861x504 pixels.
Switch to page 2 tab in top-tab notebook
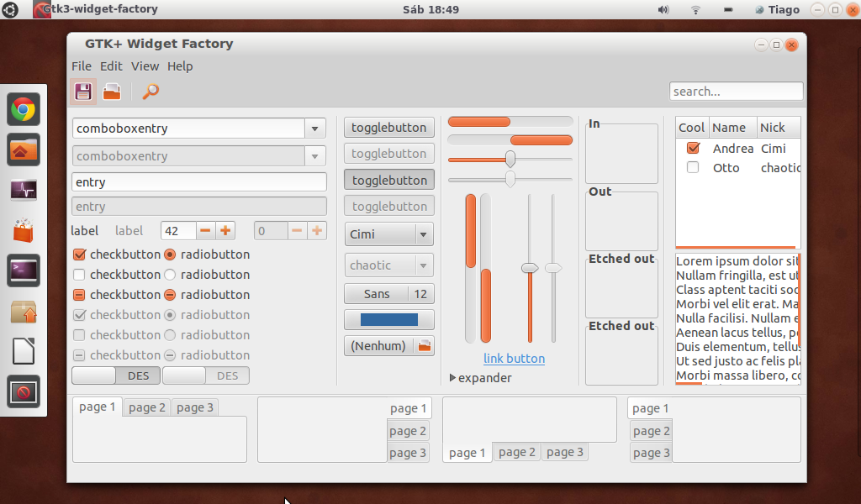(x=146, y=407)
